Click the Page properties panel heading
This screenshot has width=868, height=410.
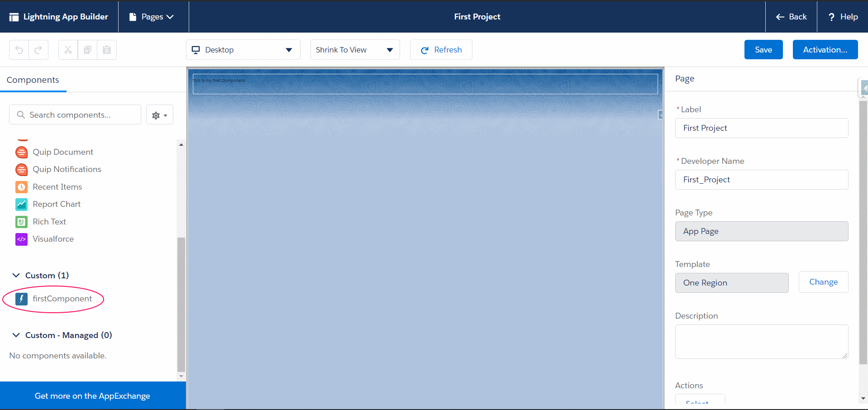point(685,79)
